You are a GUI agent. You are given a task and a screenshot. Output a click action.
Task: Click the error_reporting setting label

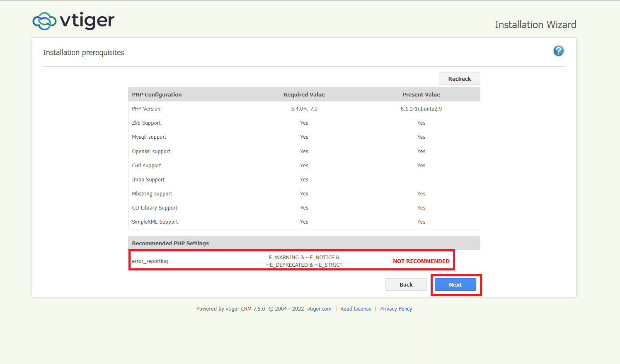(x=150, y=261)
